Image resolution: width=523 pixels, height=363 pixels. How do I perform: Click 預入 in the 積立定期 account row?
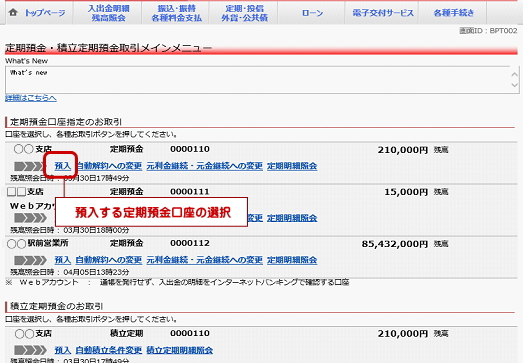(x=63, y=350)
